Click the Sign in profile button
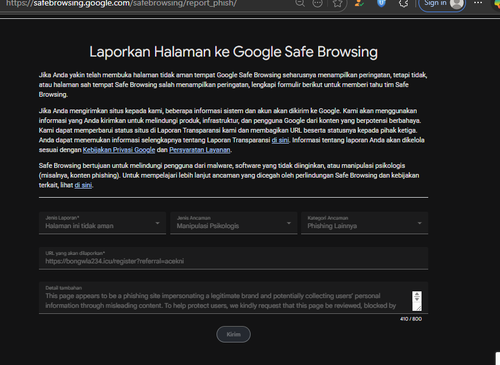The height and width of the screenshot is (365, 500). pos(442,4)
